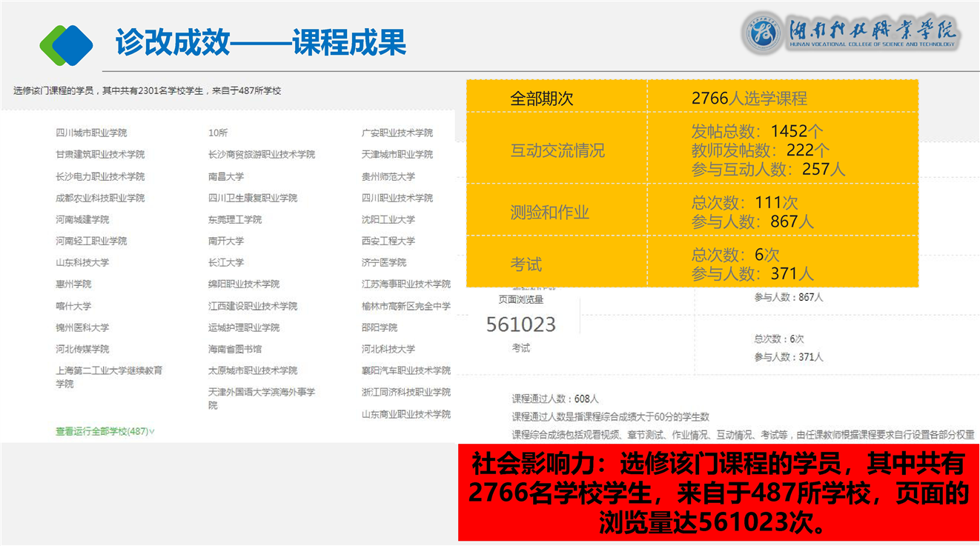Select 海南省图书馆 in the list
This screenshot has width=980, height=546.
click(235, 349)
